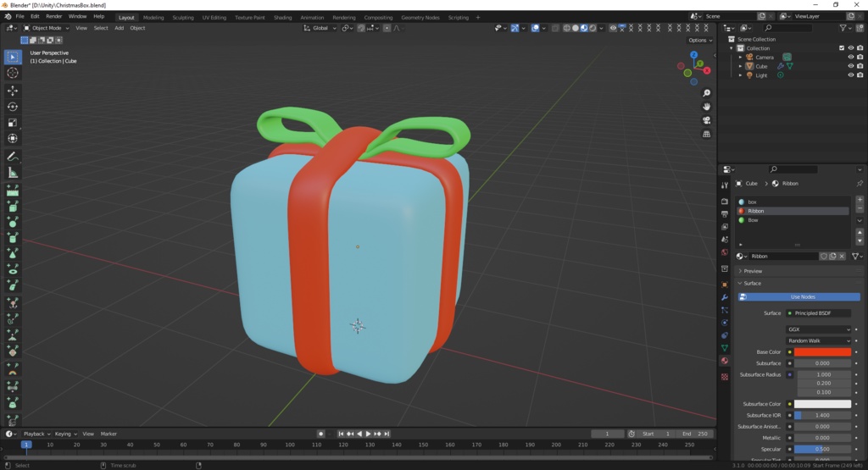Click the Ribbon material name field
868x470 pixels.
[783, 256]
